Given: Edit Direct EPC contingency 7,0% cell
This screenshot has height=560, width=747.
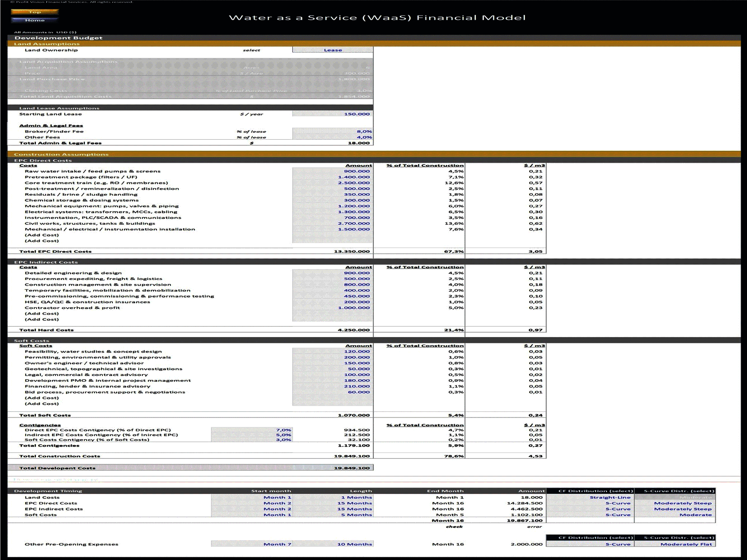Looking at the screenshot, I should coord(252,430).
